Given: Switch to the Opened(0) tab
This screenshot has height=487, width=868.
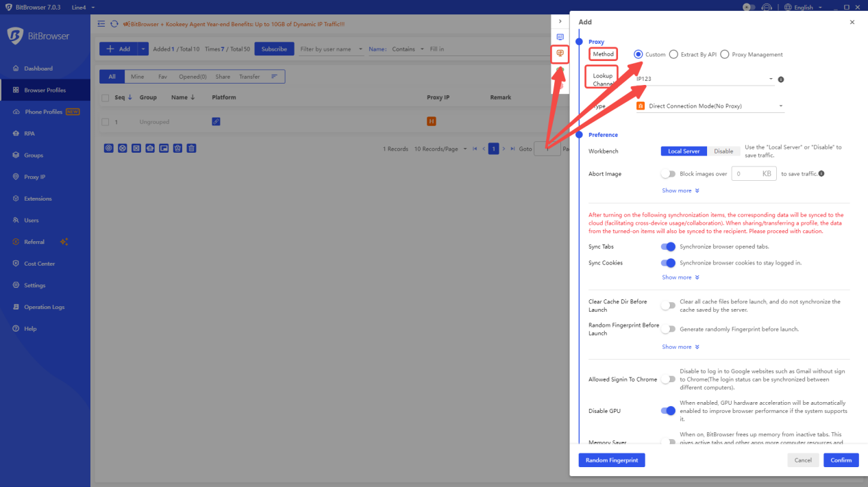Looking at the screenshot, I should click(193, 77).
